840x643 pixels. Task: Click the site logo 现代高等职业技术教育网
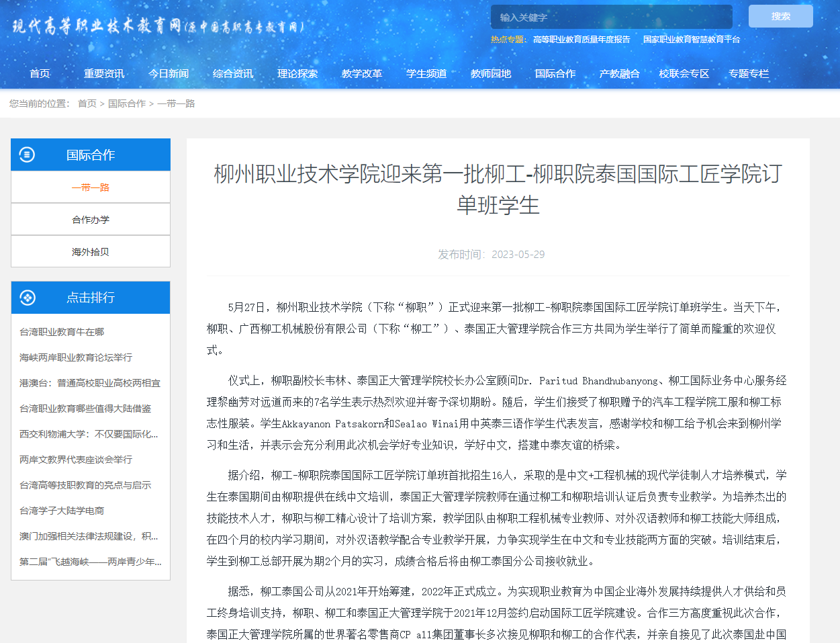[158, 27]
